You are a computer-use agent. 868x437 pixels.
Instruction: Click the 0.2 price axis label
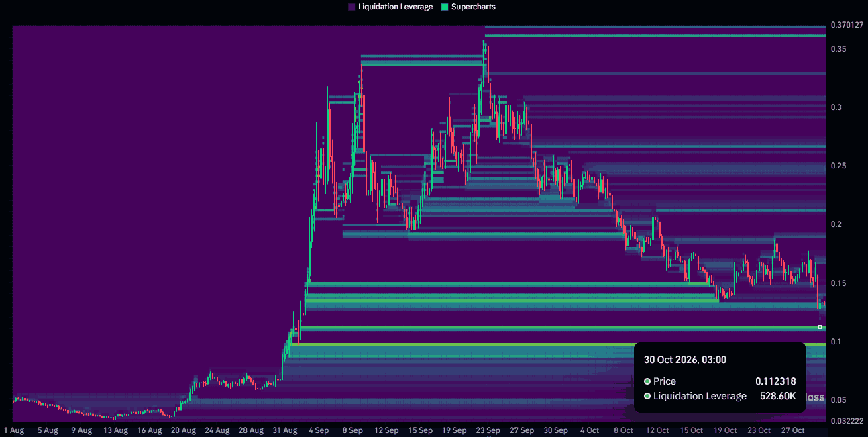tap(836, 224)
